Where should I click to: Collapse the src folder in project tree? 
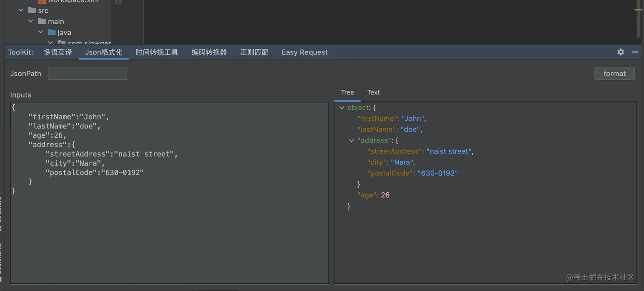[21, 11]
